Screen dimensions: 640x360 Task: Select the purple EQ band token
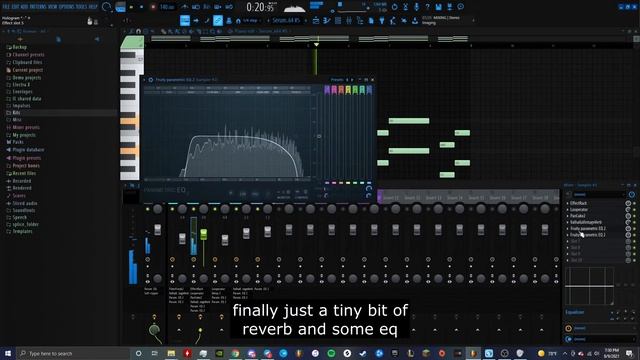point(327,90)
